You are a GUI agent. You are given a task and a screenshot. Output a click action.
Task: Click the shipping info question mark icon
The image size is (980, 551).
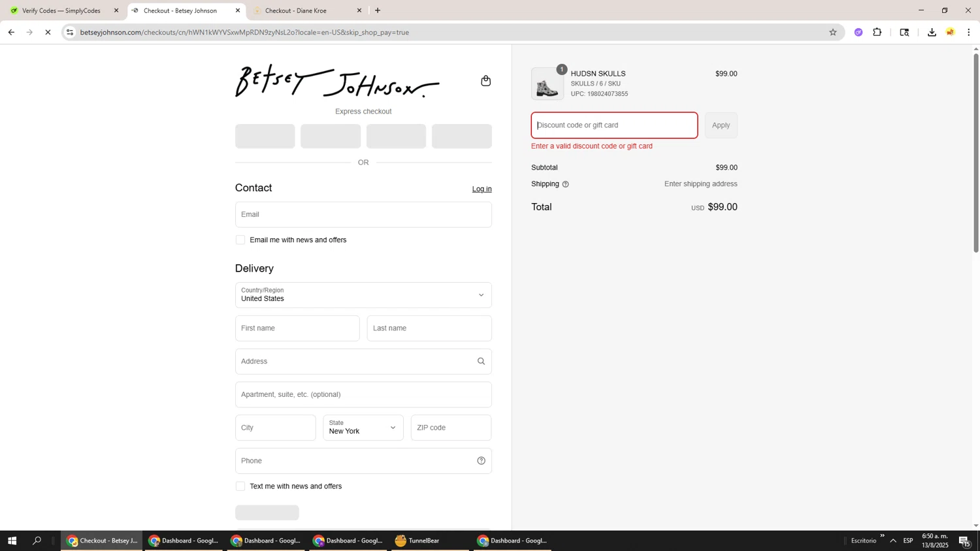coord(565,184)
